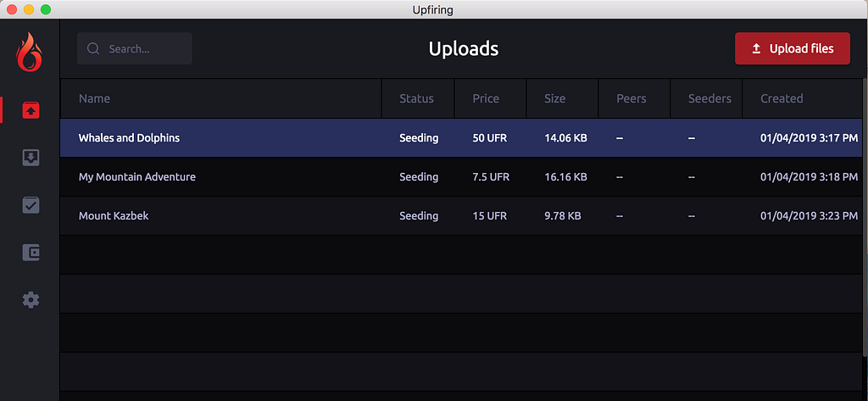Maximize window with the green button
Viewport: 868px width, 401px height.
(46, 9)
